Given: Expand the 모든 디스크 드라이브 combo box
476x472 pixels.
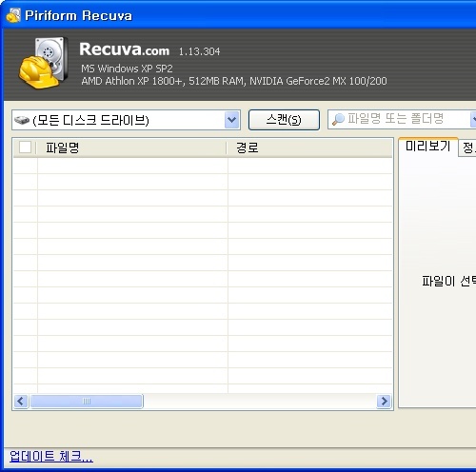Looking at the screenshot, I should (126, 120).
